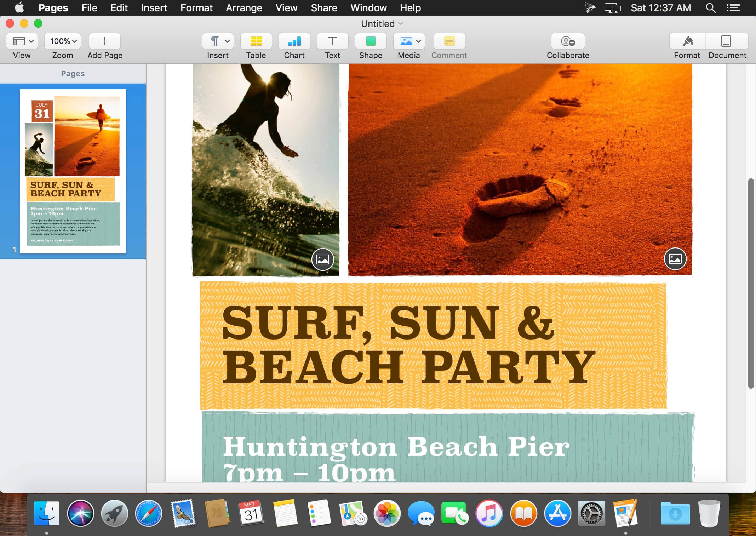Click the display mirroring menu bar icon
756x536 pixels.
coord(612,8)
